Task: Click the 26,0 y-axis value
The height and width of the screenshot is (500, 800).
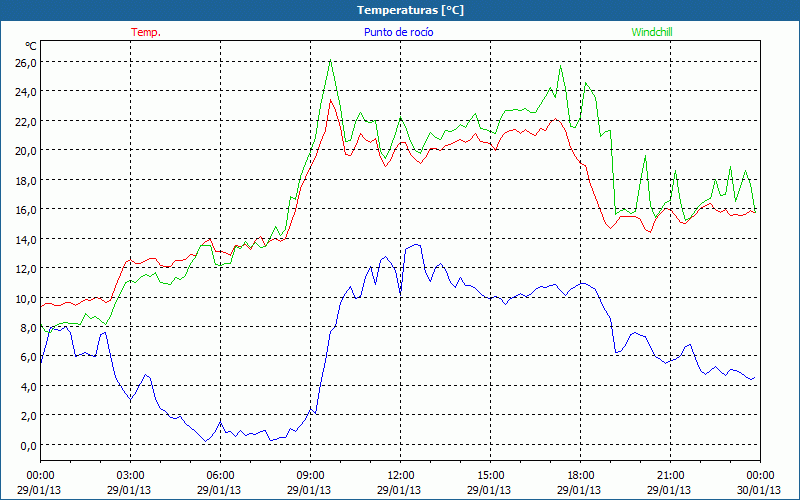Action: click(x=26, y=62)
